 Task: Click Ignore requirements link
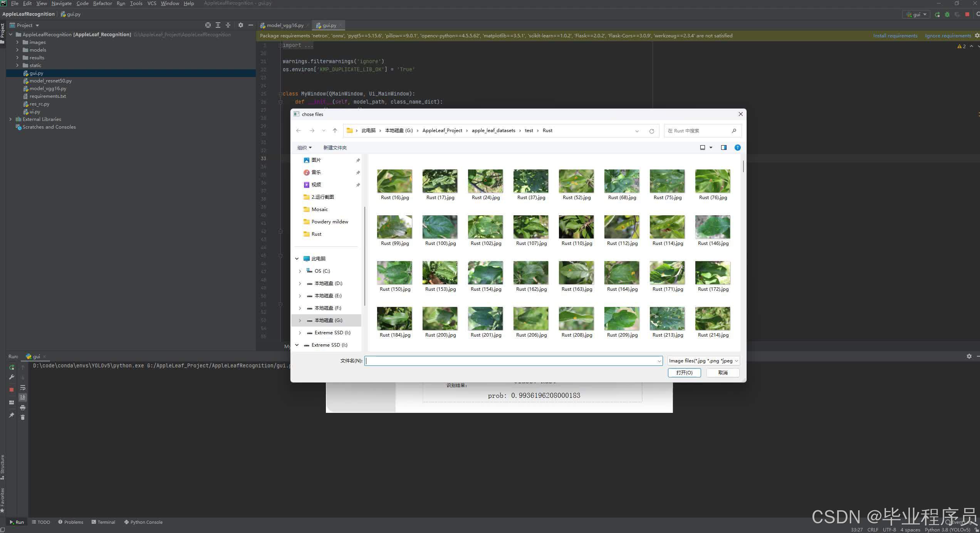pos(948,36)
